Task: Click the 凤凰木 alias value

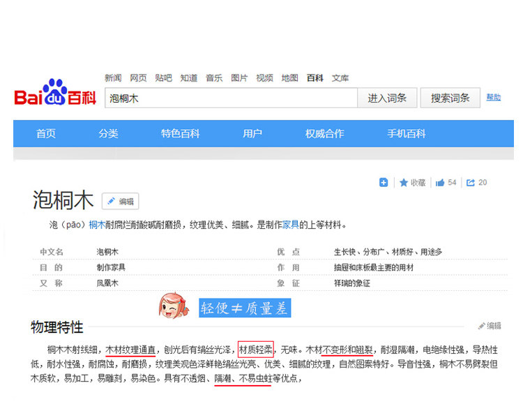Action: [107, 283]
